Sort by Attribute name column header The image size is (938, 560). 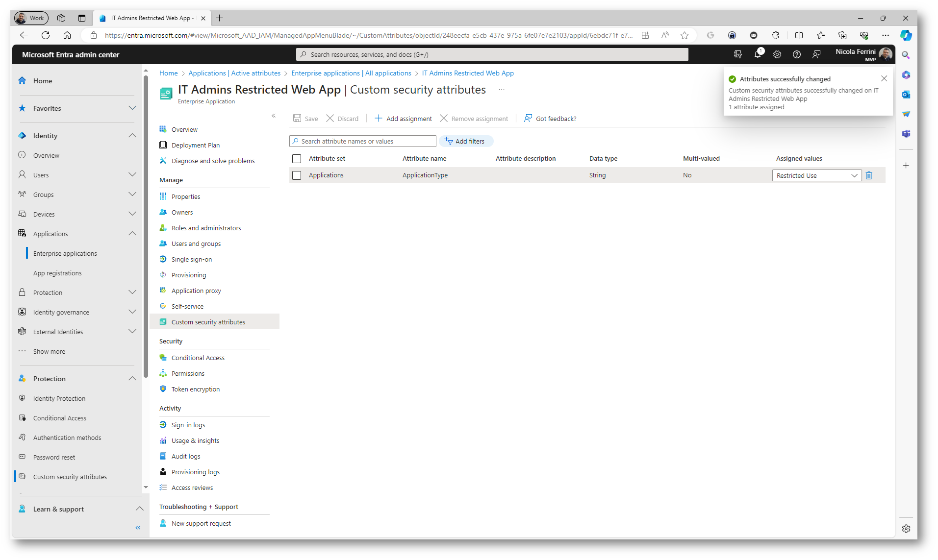(x=424, y=159)
